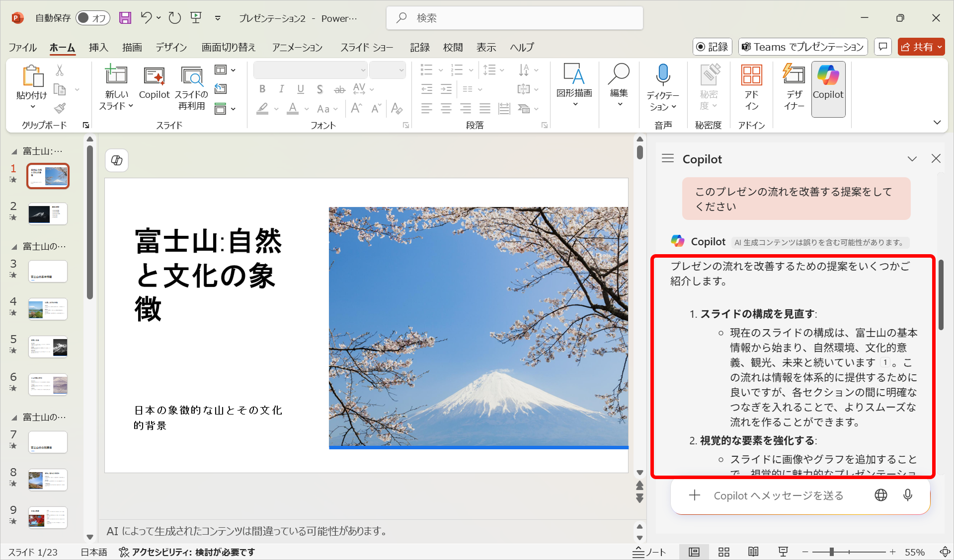This screenshot has width=954, height=560.
Task: Click the Copilot icon above the slide
Action: pyautogui.click(x=117, y=160)
